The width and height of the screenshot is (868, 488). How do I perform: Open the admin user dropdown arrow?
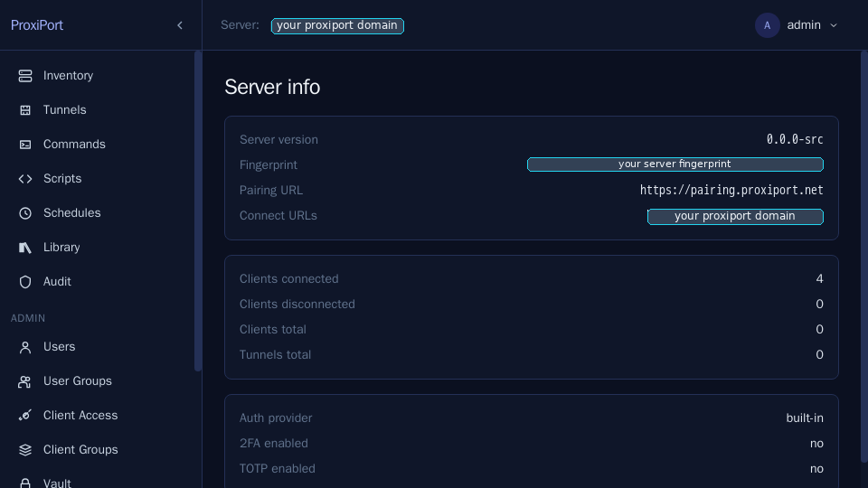point(834,25)
